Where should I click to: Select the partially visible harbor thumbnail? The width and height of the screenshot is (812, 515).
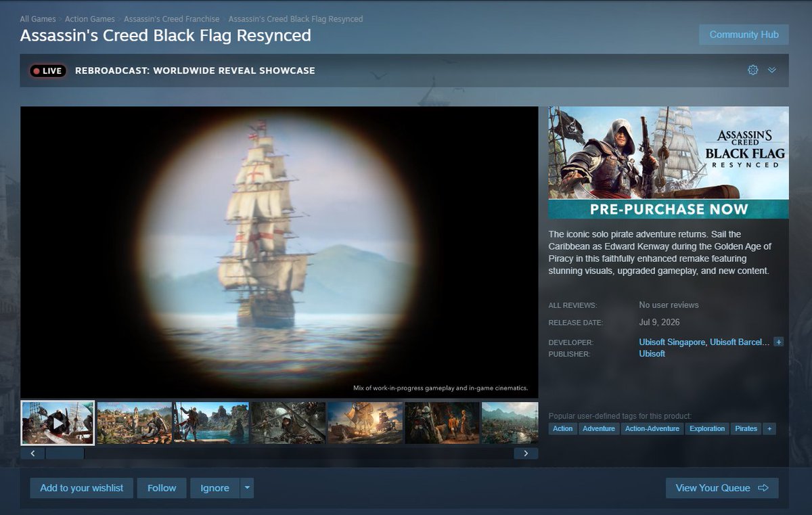point(510,423)
